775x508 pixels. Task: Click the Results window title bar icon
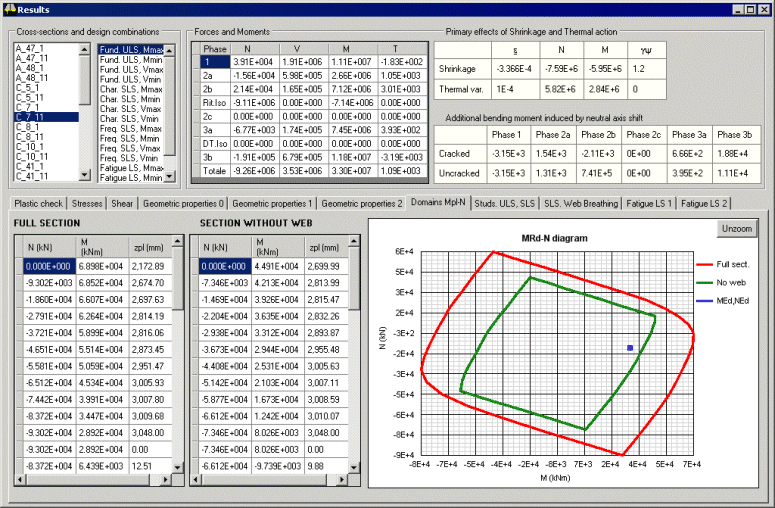[x=9, y=9]
